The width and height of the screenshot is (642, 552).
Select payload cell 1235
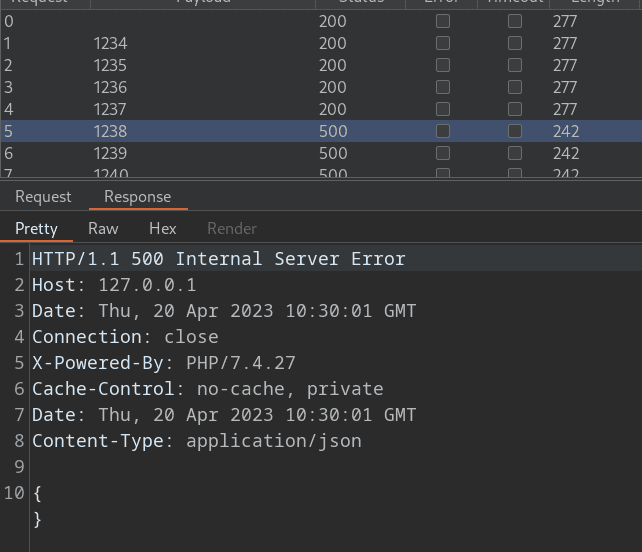[111, 66]
